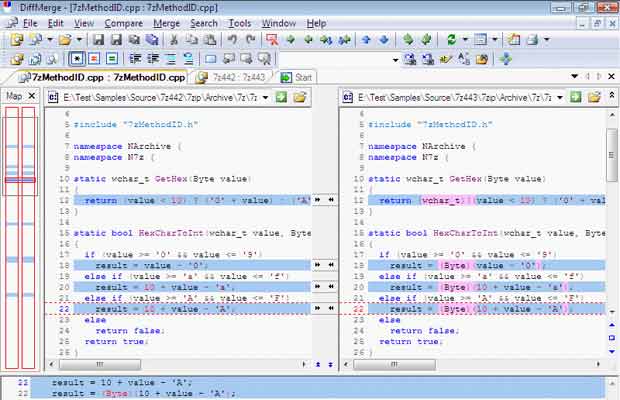
Task: Toggle show all lines view mode button
Action: [x=77, y=59]
